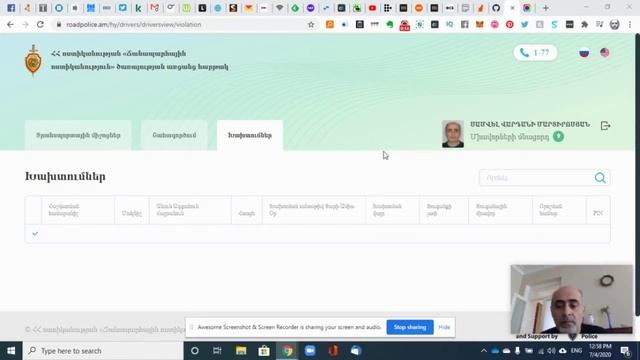Bookmark this page with the star icon
Image resolution: width=640 pixels, height=360 pixels.
click(311, 24)
